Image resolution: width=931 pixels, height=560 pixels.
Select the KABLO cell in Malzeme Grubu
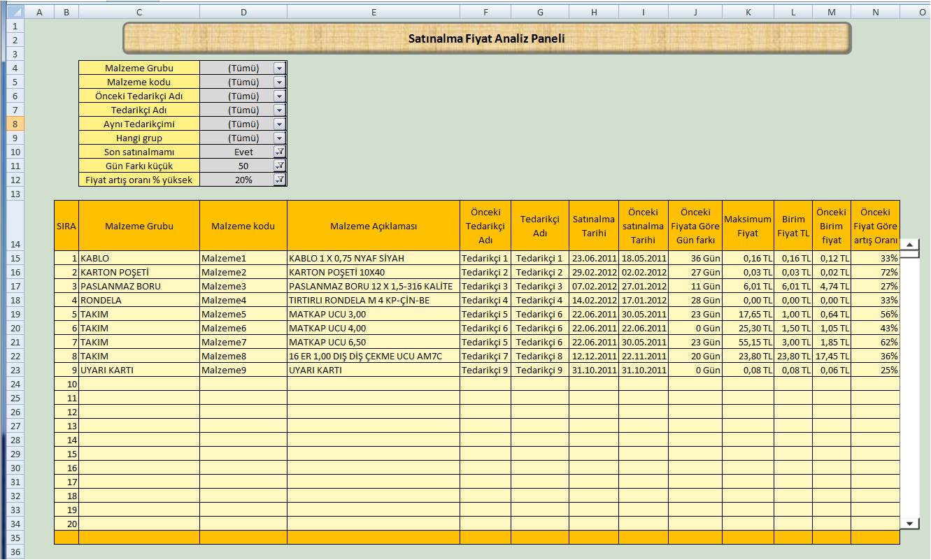click(x=138, y=258)
